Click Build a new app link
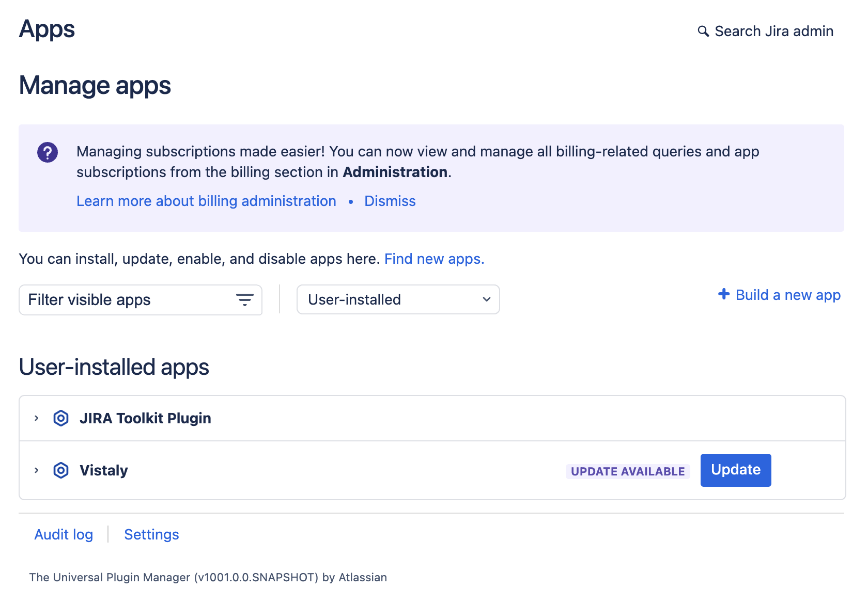Screen dimensions: 868x604 tap(780, 295)
